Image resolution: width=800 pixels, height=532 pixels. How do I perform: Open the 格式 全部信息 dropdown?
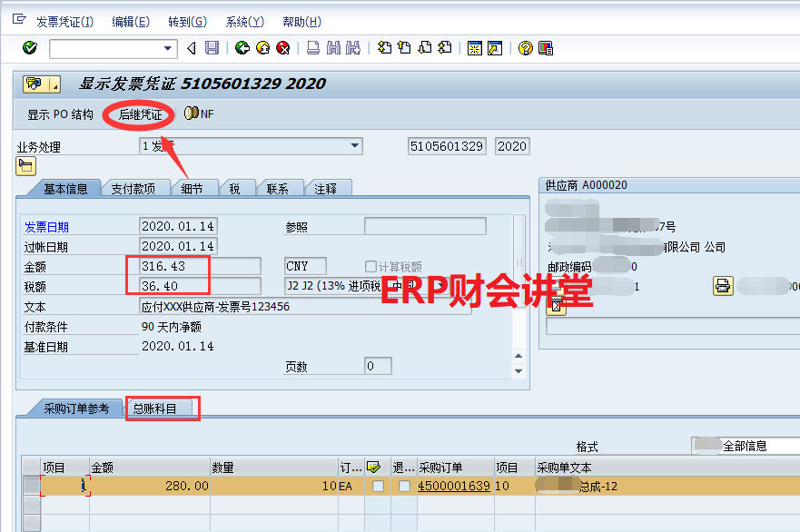[746, 446]
